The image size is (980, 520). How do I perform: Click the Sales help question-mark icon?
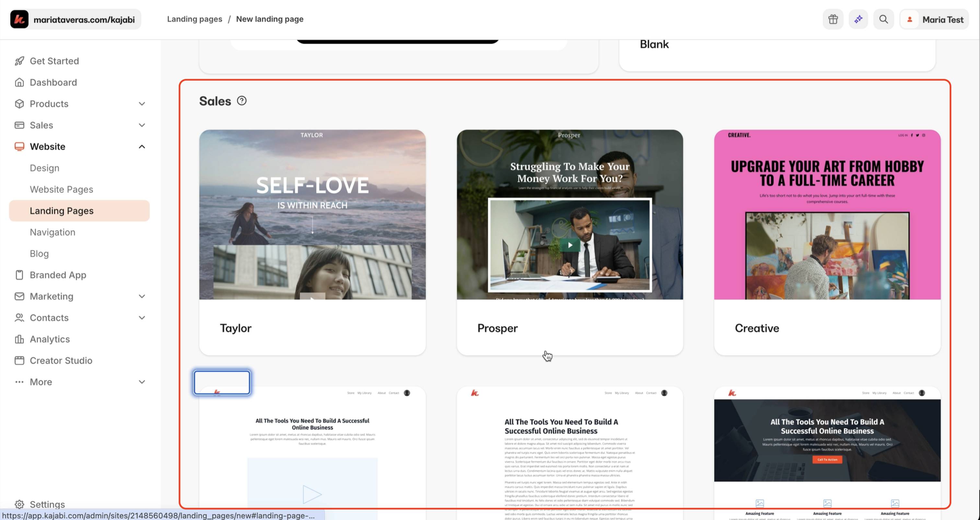pyautogui.click(x=241, y=101)
